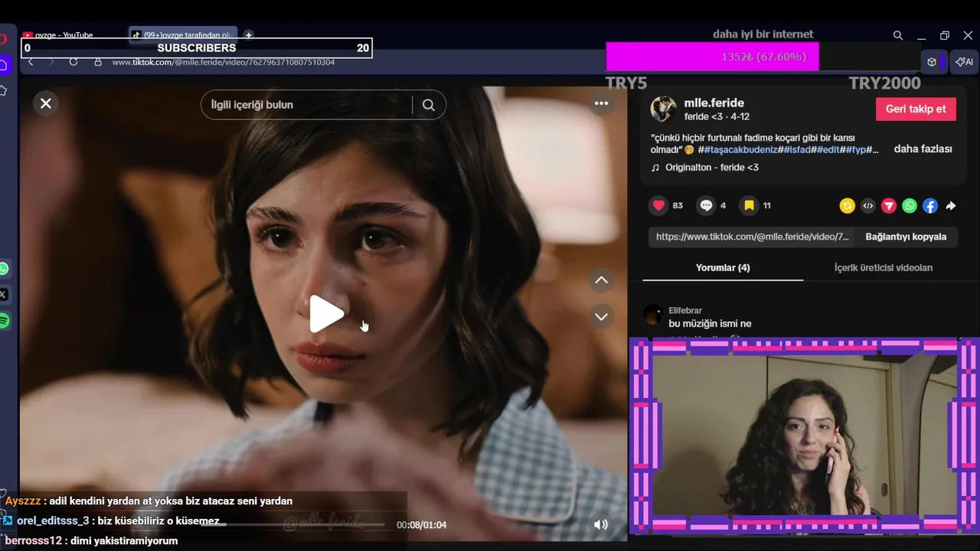Close the TikTok video viewer
The image size is (980, 551).
[46, 103]
